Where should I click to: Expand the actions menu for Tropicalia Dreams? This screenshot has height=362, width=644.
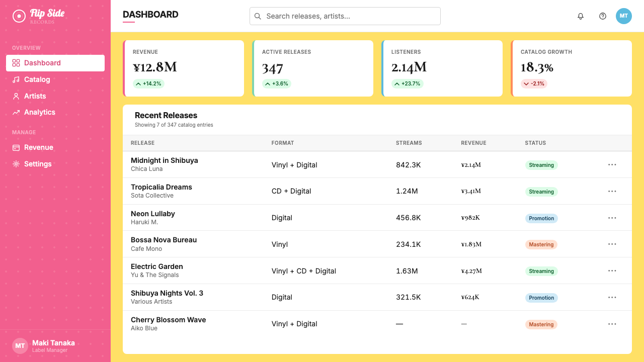pyautogui.click(x=612, y=192)
